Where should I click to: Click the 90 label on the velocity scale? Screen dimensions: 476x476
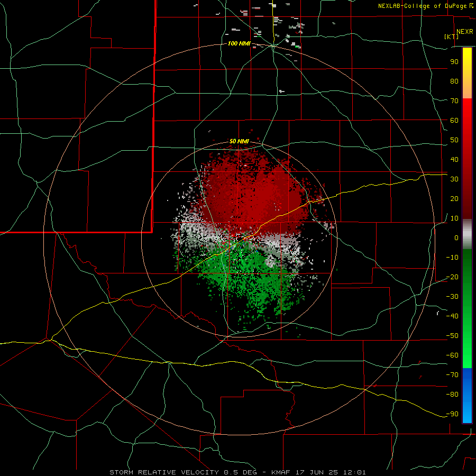(x=454, y=62)
